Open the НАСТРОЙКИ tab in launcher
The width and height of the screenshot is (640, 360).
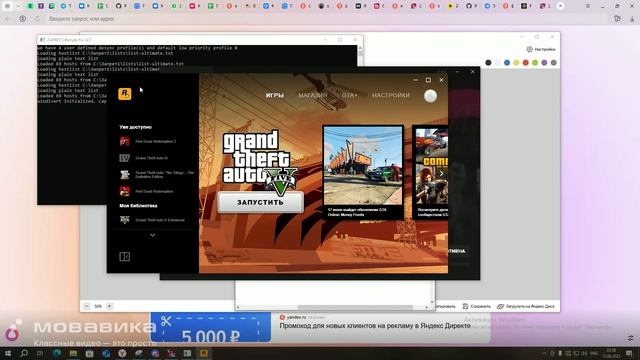391,95
